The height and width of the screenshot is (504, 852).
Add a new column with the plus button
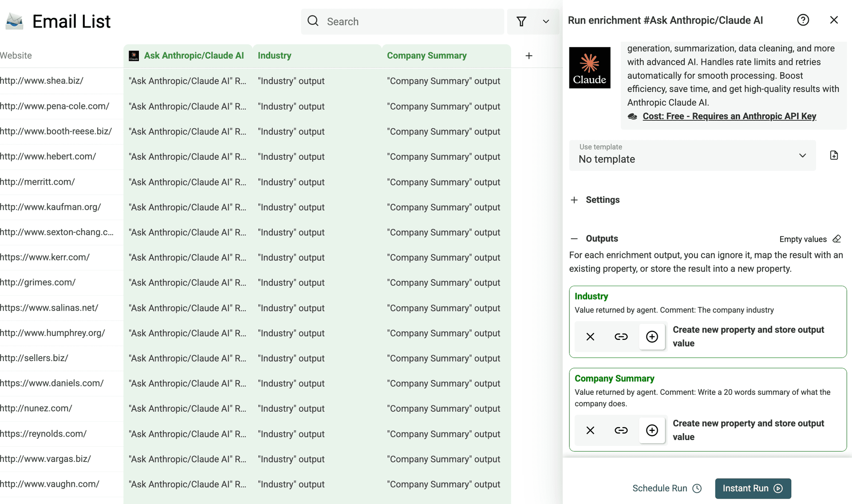pos(529,55)
